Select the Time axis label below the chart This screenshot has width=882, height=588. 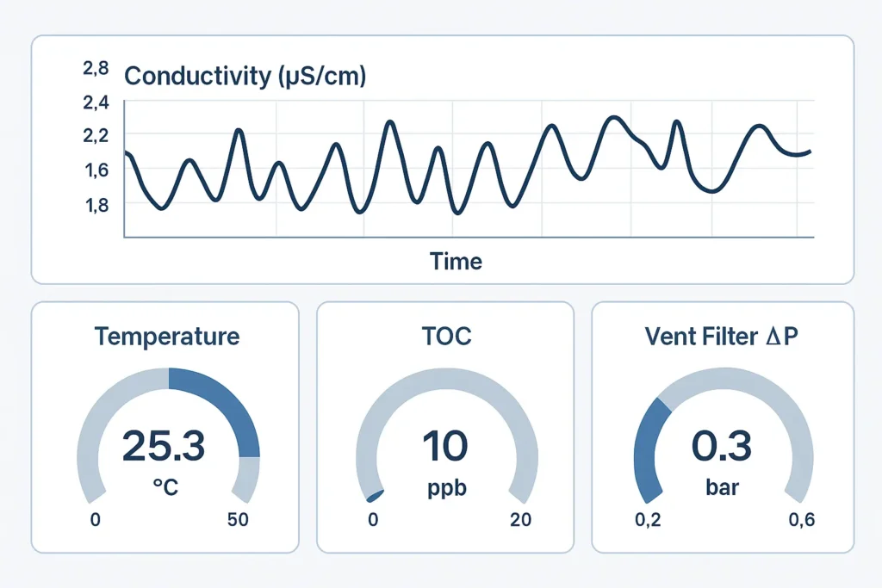click(x=457, y=261)
